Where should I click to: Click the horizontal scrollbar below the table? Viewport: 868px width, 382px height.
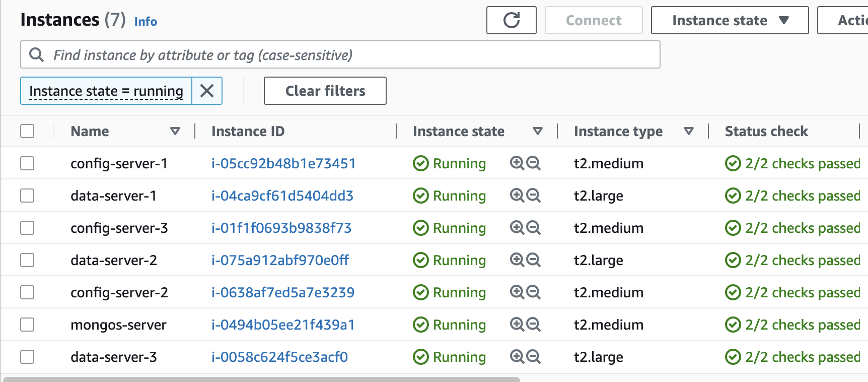(261, 379)
